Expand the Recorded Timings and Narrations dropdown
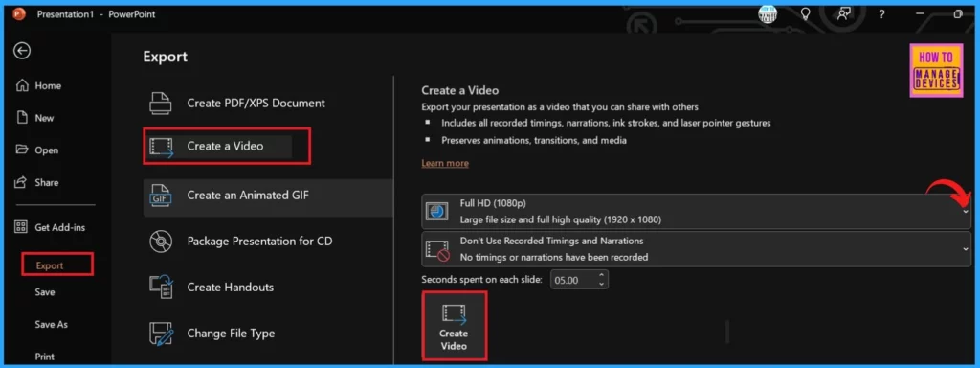The image size is (980, 368). [x=697, y=249]
